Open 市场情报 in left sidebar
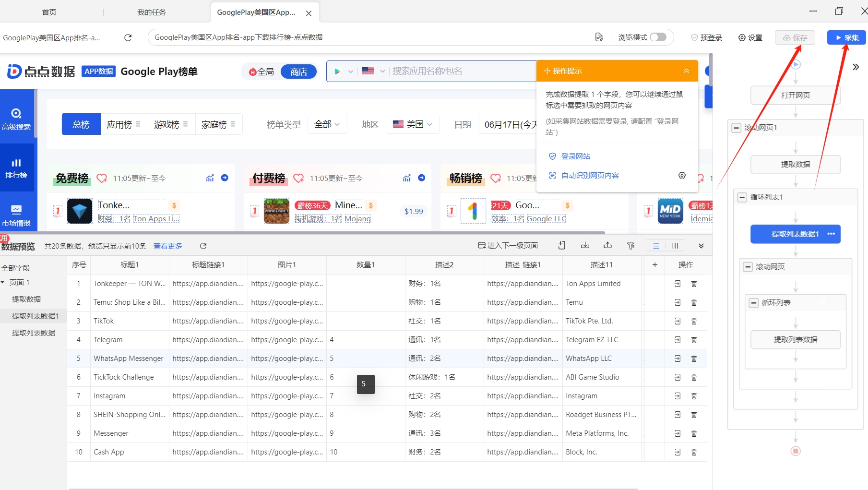The image size is (868, 490). pos(16,215)
